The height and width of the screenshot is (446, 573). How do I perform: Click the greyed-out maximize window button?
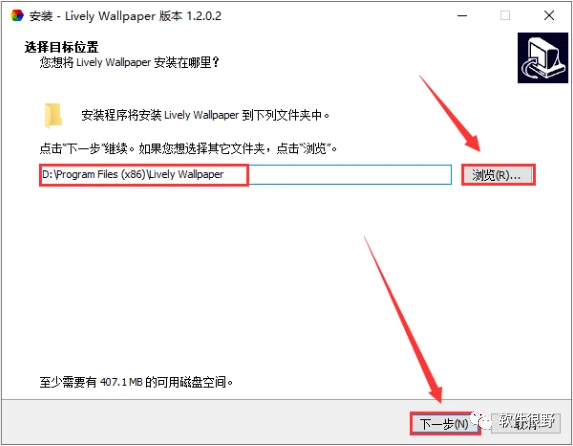(x=505, y=16)
